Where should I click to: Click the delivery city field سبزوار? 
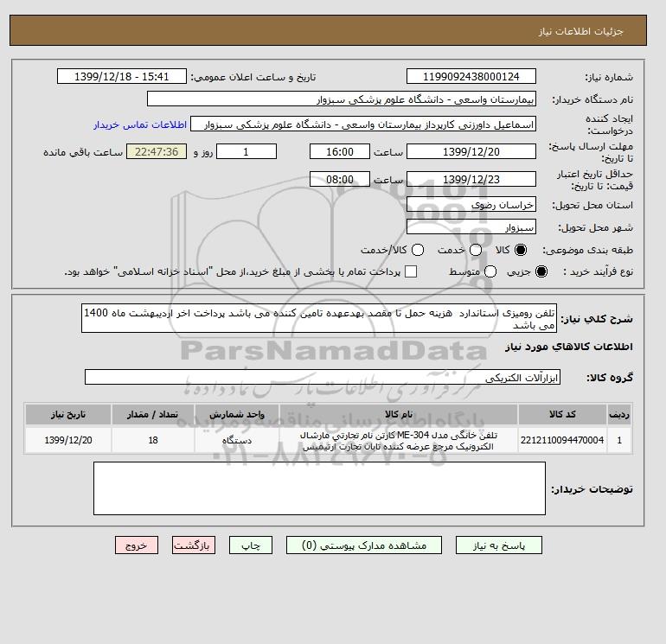click(x=471, y=227)
